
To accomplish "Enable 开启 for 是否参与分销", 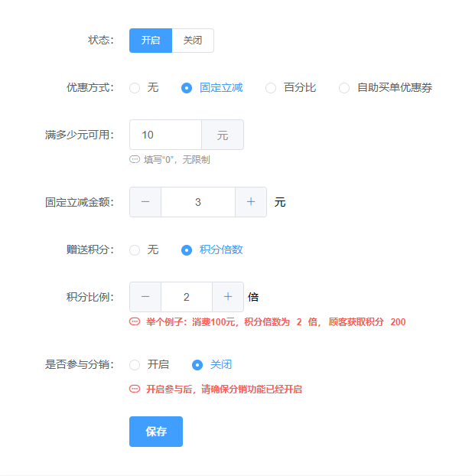I will point(135,365).
